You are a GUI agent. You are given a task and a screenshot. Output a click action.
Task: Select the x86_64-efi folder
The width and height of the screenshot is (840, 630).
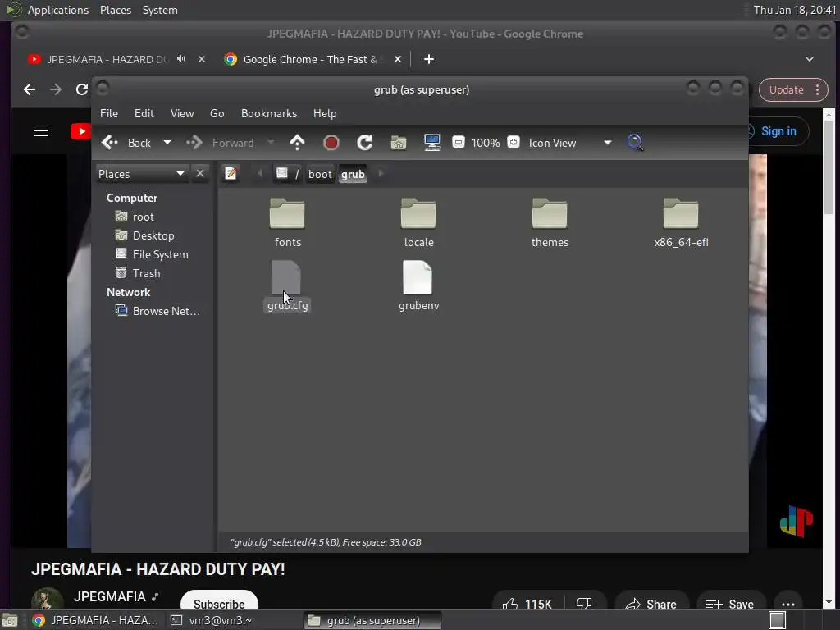coord(681,222)
